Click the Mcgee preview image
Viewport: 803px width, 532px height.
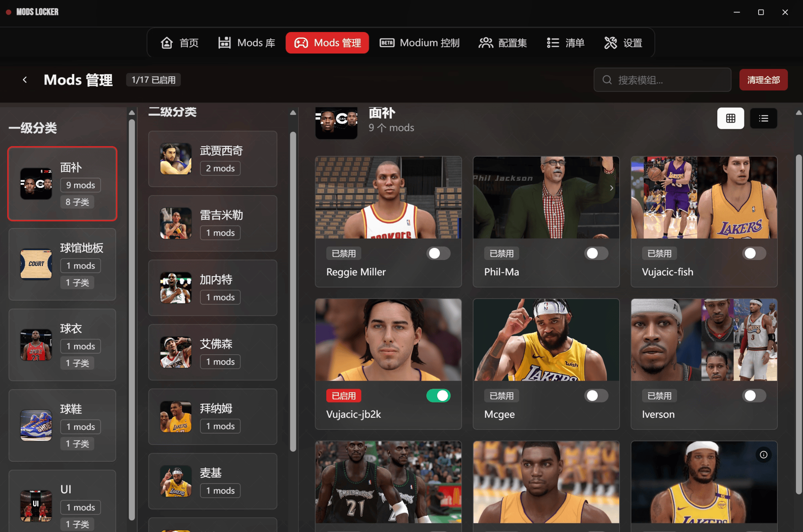[x=546, y=340]
